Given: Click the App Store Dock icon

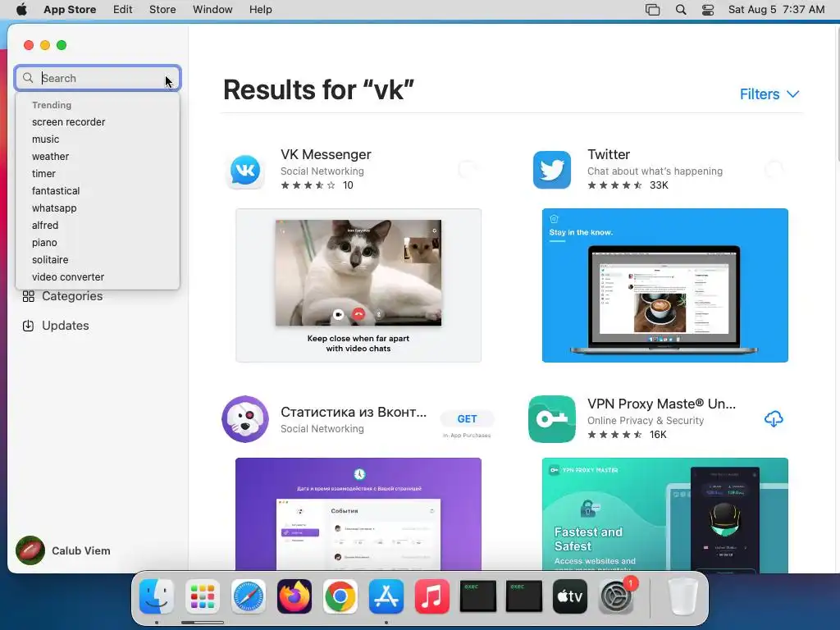Looking at the screenshot, I should click(386, 596).
